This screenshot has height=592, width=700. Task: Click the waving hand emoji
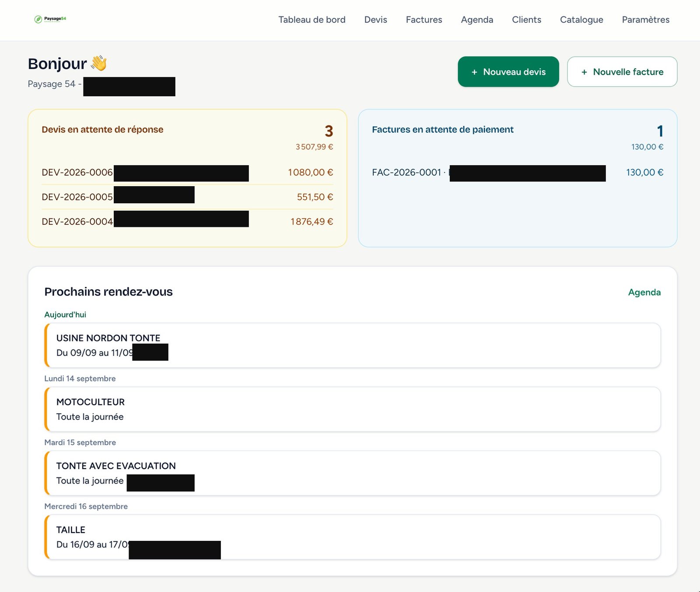[x=99, y=63]
